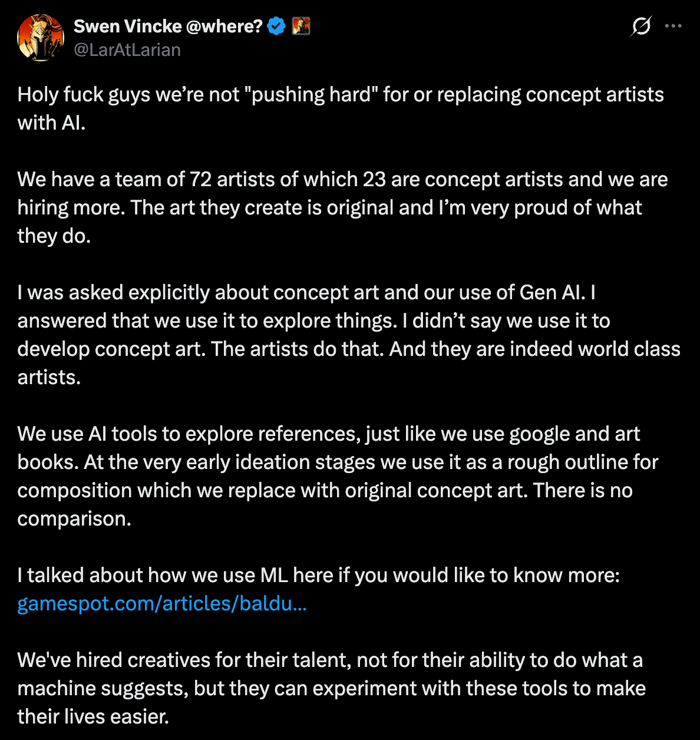Click the blue verified checkmark badge

coord(276,27)
